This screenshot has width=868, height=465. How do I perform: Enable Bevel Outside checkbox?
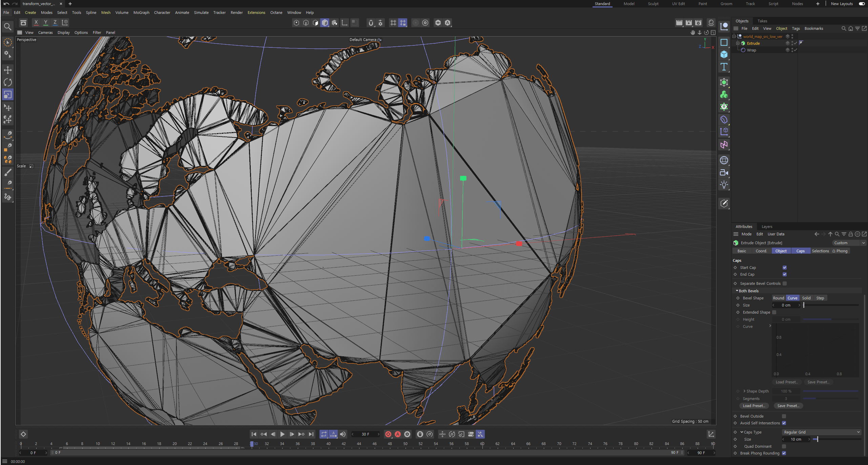point(784,416)
